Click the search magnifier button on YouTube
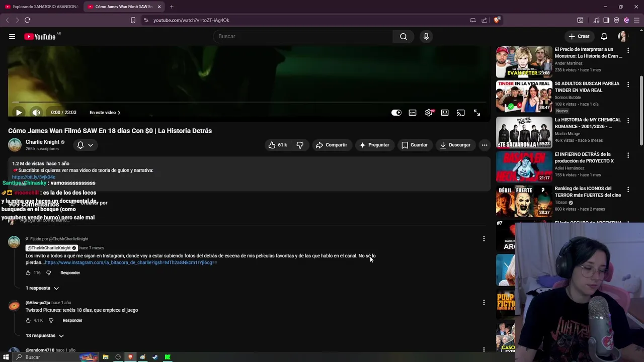 tap(404, 36)
